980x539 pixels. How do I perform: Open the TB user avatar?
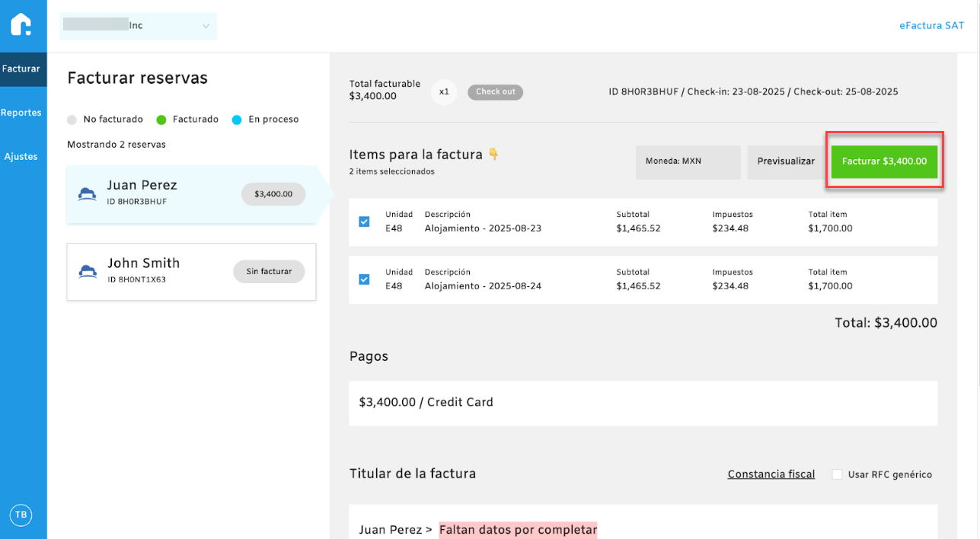click(x=21, y=515)
